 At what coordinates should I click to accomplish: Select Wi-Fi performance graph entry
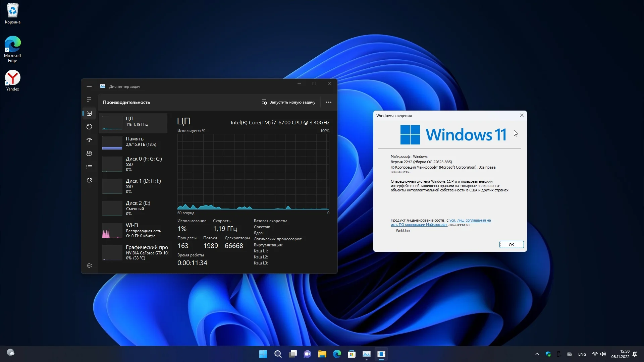click(133, 231)
